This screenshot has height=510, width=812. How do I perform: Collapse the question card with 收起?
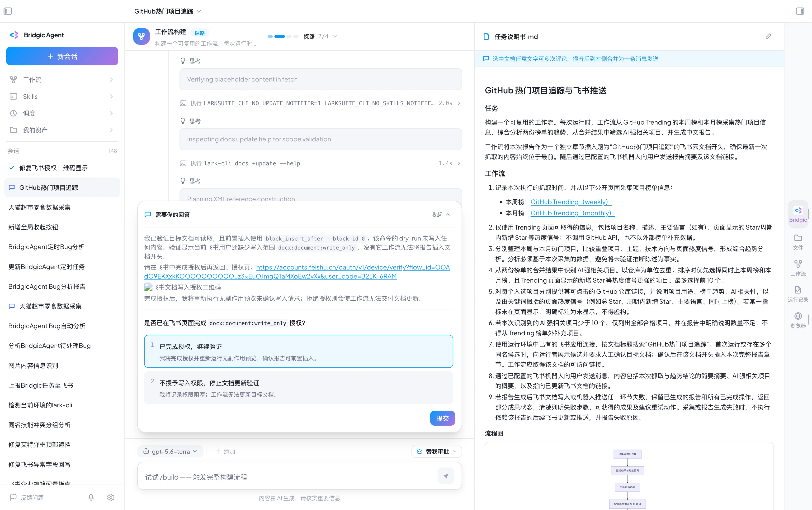tap(441, 215)
